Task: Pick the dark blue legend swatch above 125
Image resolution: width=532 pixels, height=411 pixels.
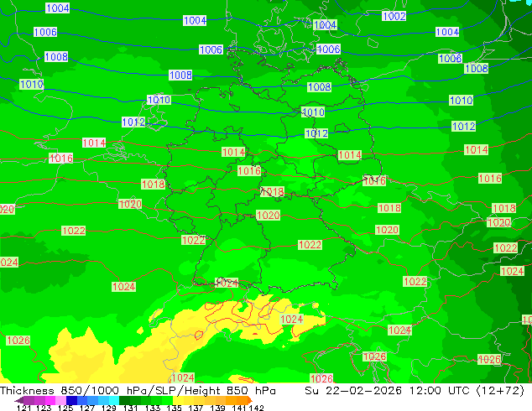Action: tap(71, 400)
